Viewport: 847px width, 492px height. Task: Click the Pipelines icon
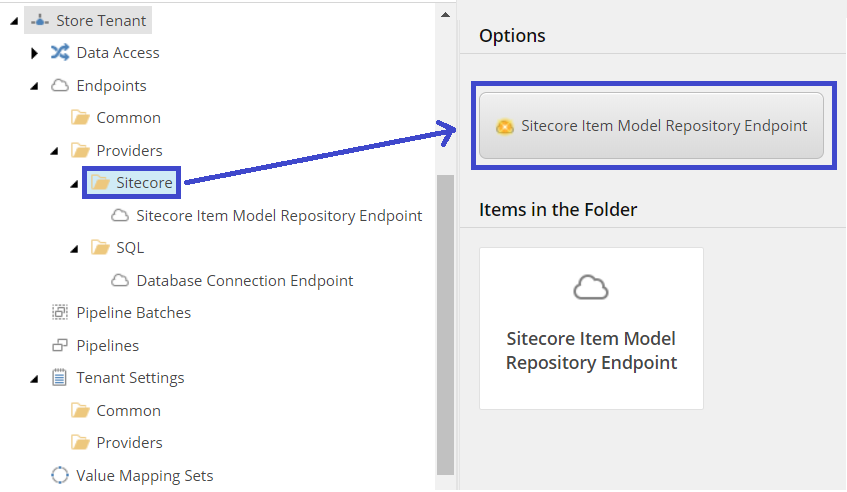tap(60, 345)
